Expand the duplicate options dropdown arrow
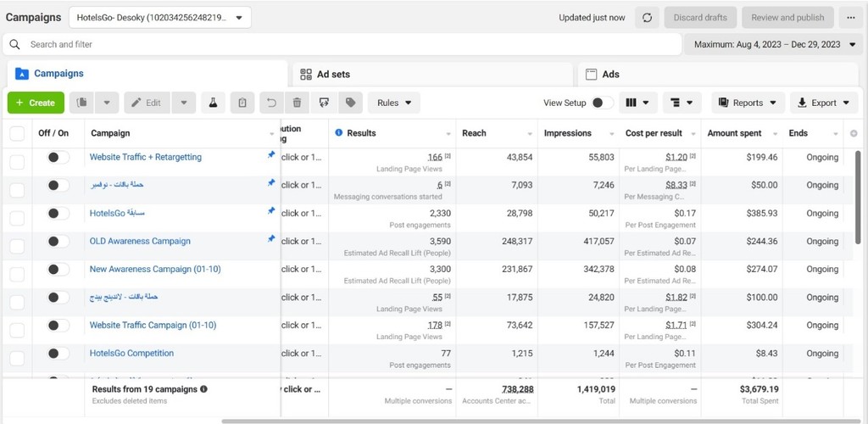This screenshot has width=868, height=424. (x=107, y=103)
